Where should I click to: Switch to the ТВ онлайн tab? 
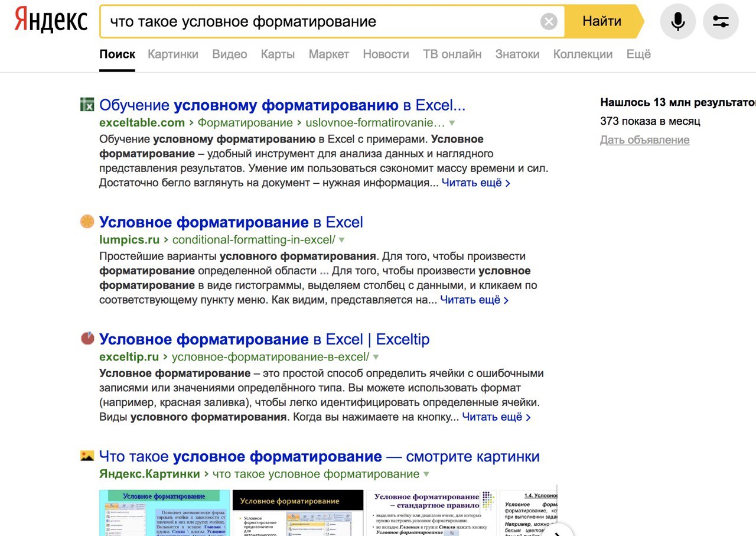point(452,54)
